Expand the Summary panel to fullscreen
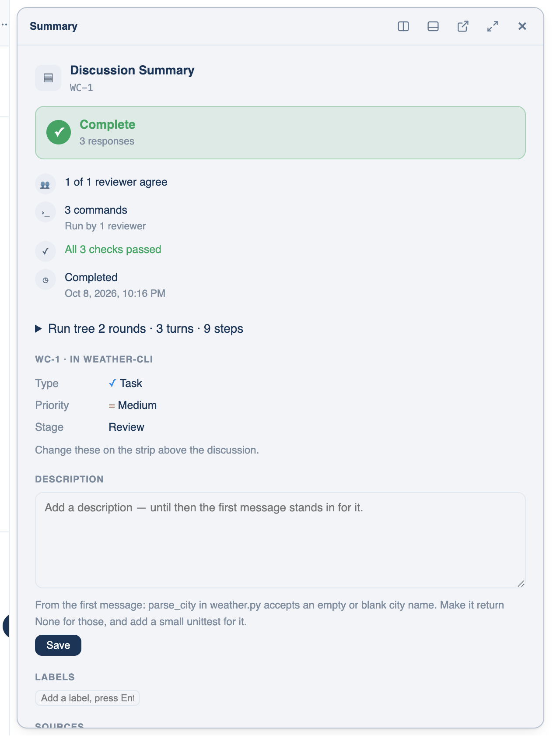Viewport: 560px width, 753px height. 493,26
